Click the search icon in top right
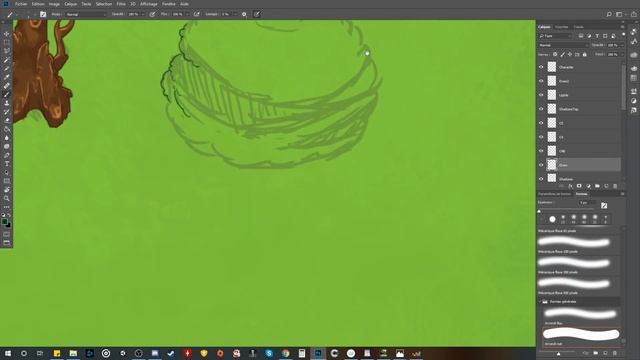 pyautogui.click(x=609, y=14)
